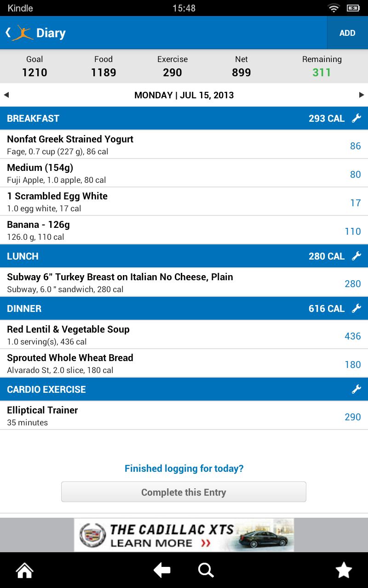Click Complete this Entry button
The height and width of the screenshot is (588, 368).
pyautogui.click(x=184, y=492)
